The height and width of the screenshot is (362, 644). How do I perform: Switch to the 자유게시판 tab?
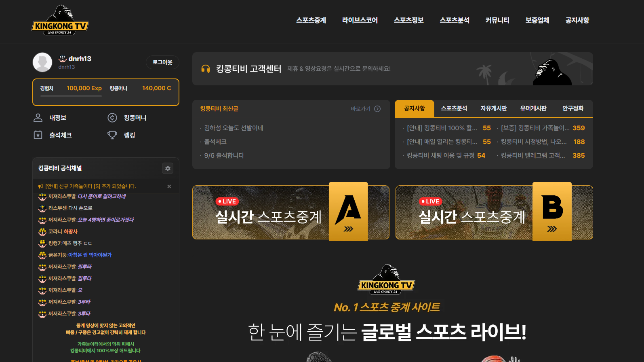click(494, 108)
